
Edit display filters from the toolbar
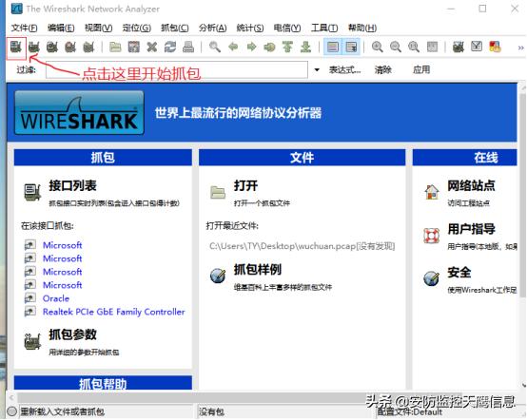pos(477,47)
